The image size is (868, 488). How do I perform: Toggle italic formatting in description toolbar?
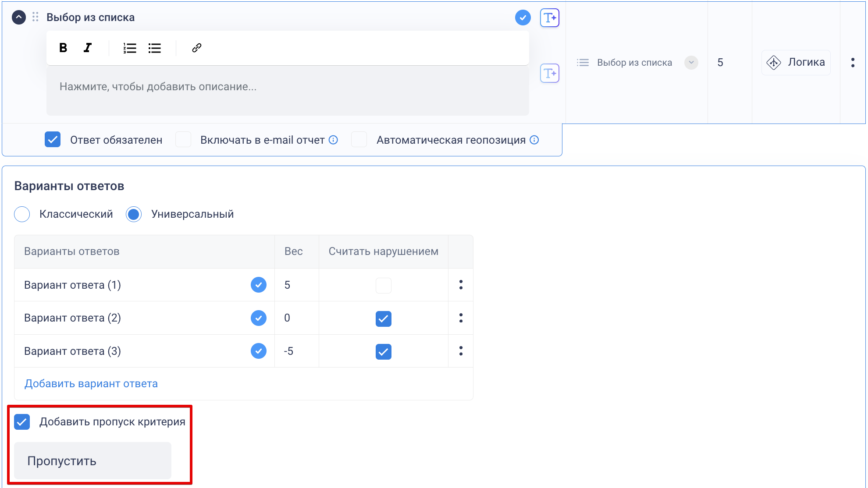coord(88,48)
